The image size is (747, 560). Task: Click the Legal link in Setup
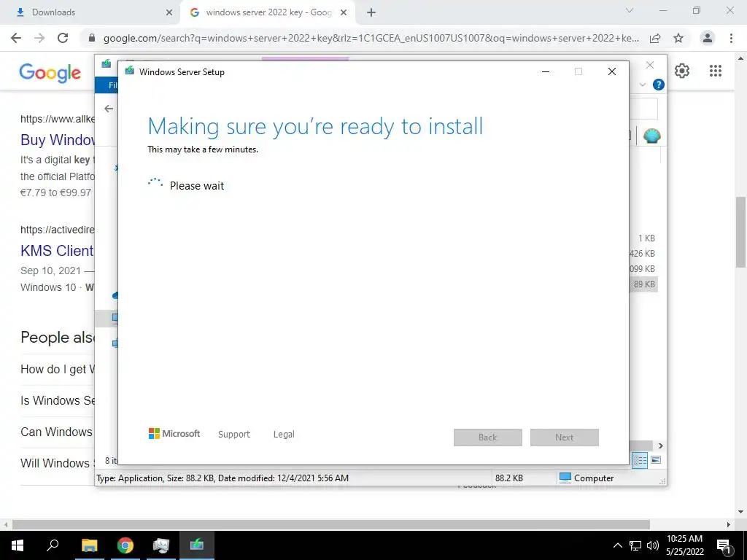(284, 435)
